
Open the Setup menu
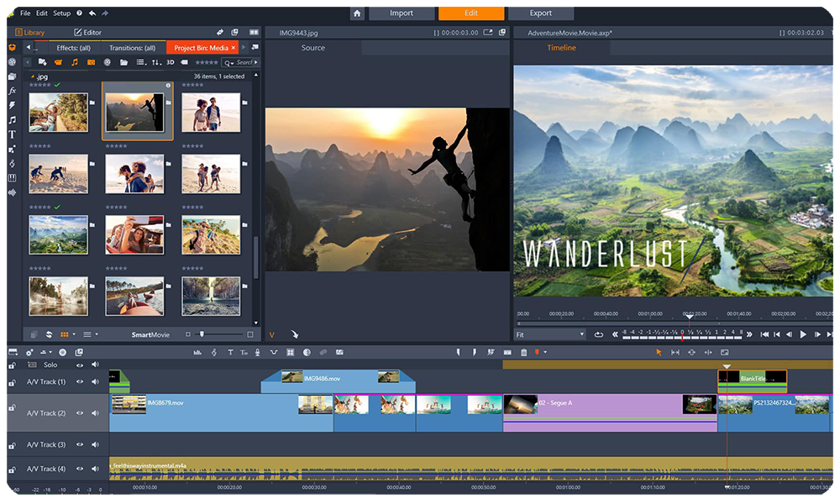(62, 13)
